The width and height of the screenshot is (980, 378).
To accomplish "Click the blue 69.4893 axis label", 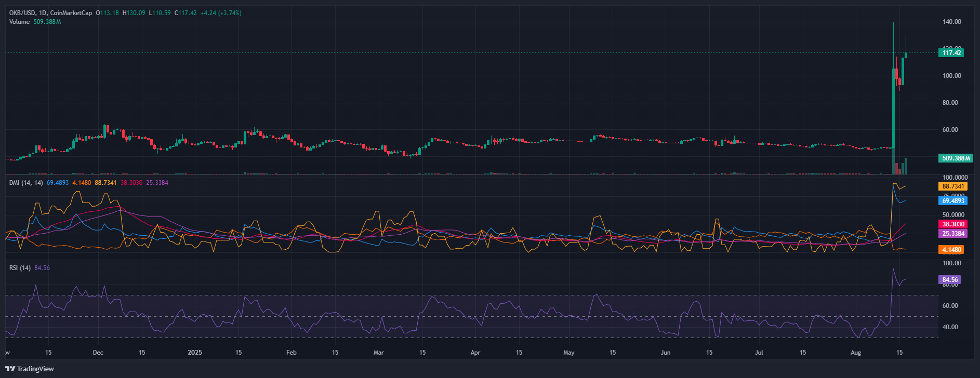I will tap(953, 201).
